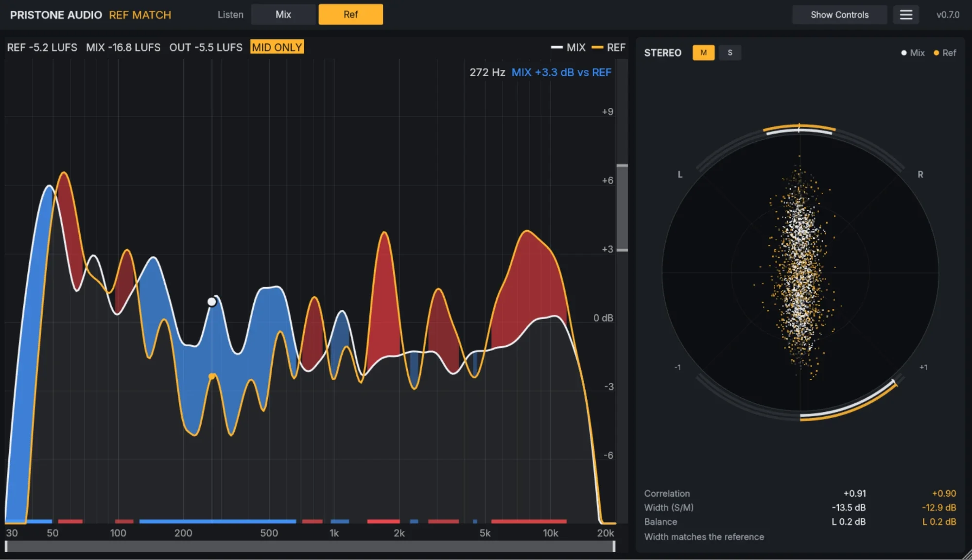Click the vertical dB range slider handle
The width and height of the screenshot is (972, 560).
pos(622,208)
